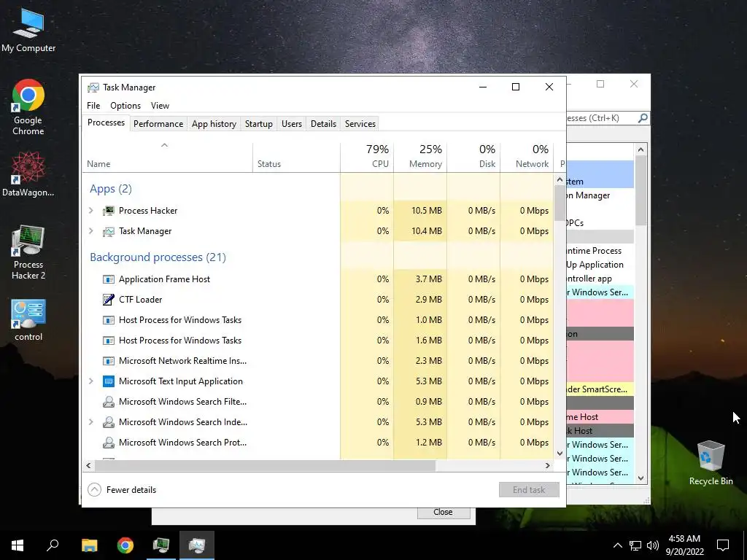Click horizontal scrollbar left arrow in Task Manager

pos(88,465)
